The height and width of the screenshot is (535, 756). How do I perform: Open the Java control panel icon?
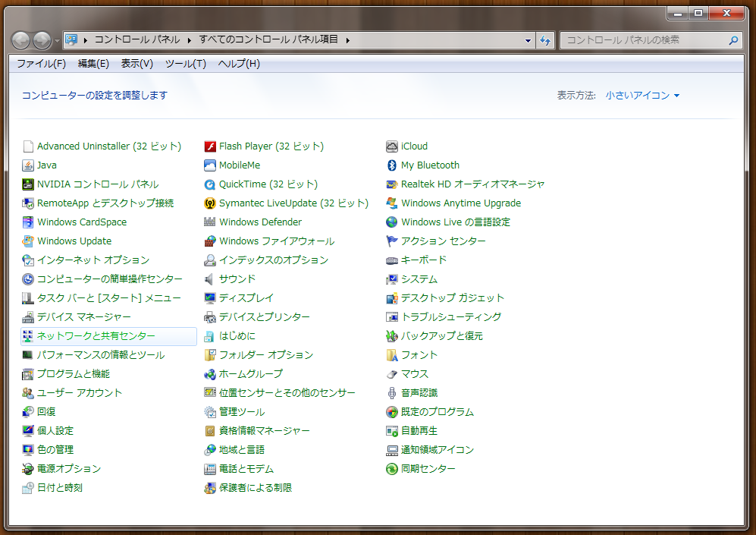point(28,165)
